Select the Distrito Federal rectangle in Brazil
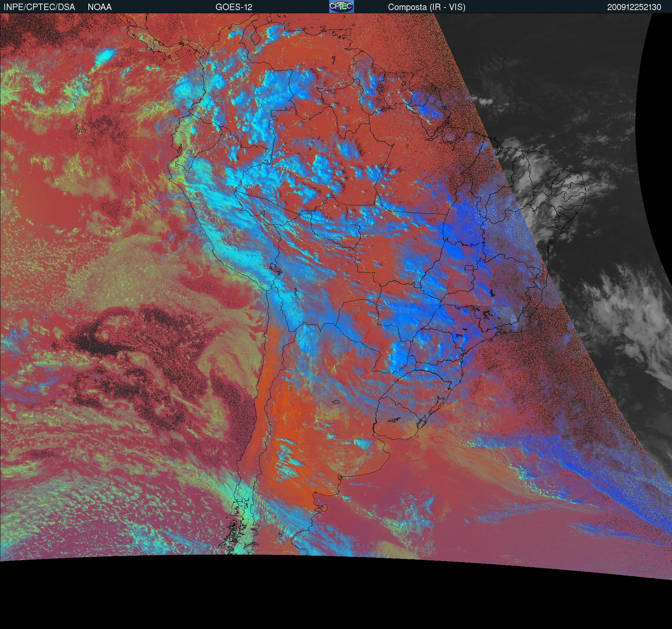 [x=469, y=267]
